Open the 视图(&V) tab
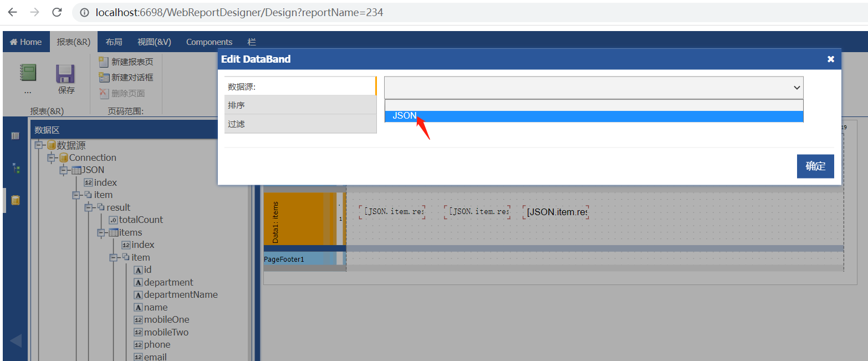 pos(154,42)
